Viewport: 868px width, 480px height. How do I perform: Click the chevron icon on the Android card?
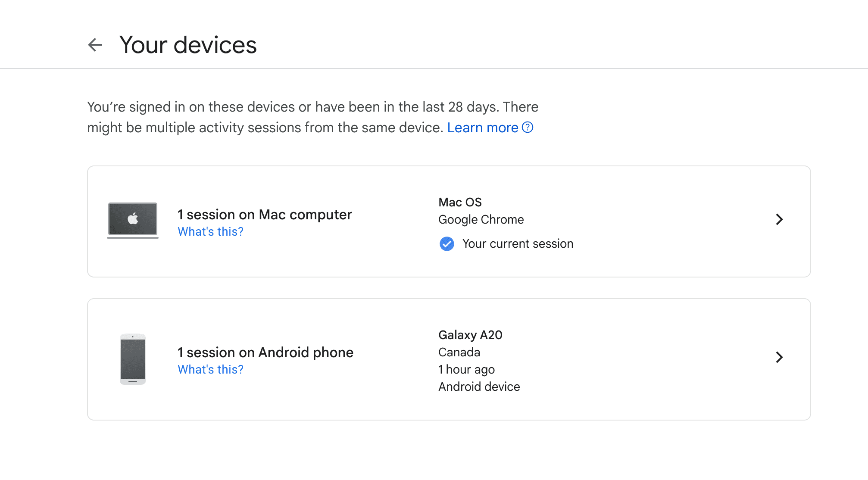pyautogui.click(x=779, y=357)
